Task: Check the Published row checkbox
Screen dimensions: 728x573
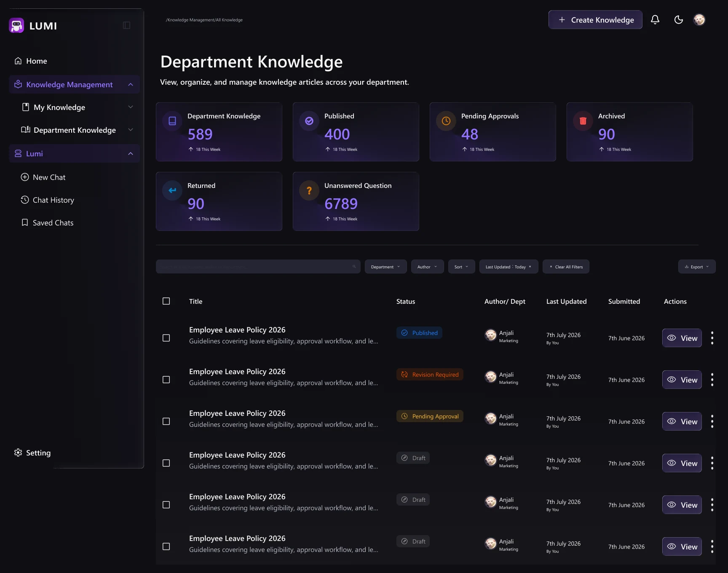Action: pos(166,338)
